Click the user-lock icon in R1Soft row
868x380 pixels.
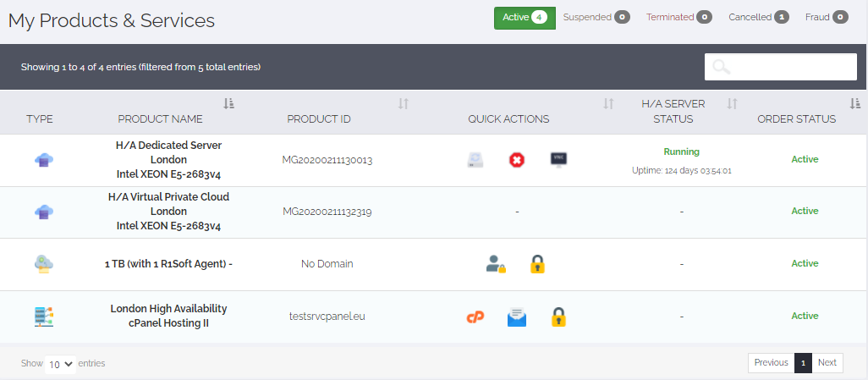coord(496,264)
